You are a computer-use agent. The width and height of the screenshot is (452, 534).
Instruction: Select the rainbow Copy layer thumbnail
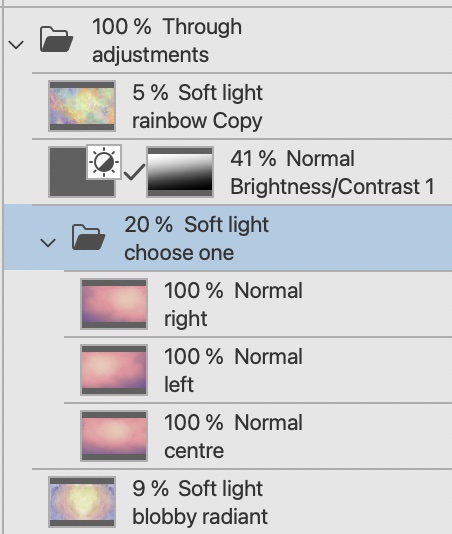point(82,106)
